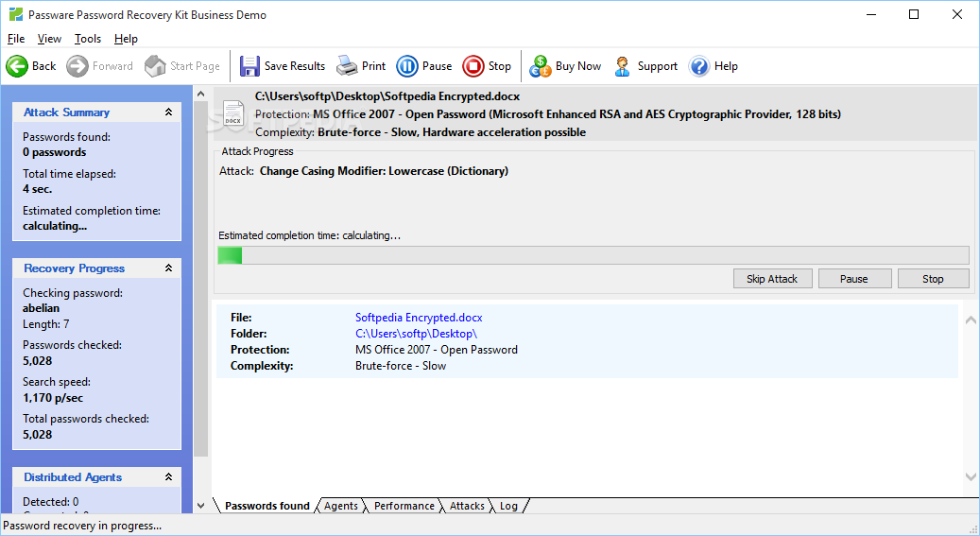This screenshot has height=536, width=980.
Task: Click Pause button in Attack Progress
Action: pyautogui.click(x=854, y=279)
